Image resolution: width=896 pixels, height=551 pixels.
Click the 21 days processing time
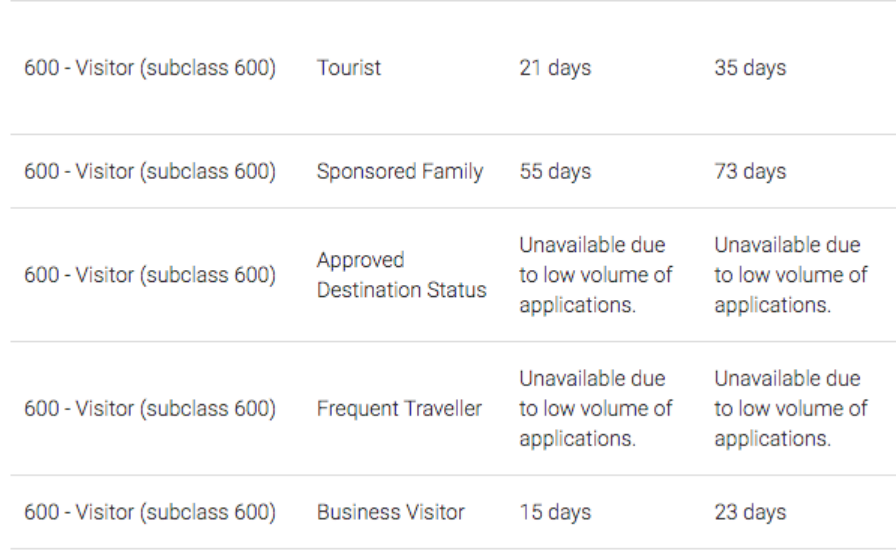[x=555, y=67]
